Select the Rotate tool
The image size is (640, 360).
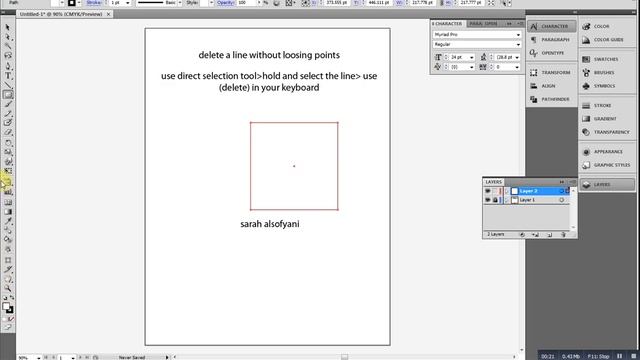pyautogui.click(x=8, y=142)
